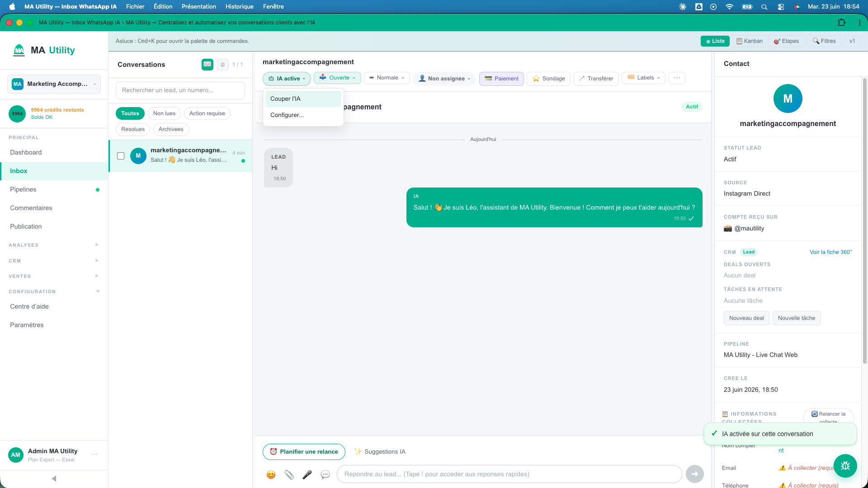Open the IA active dropdown
The width and height of the screenshot is (868, 488).
[287, 79]
